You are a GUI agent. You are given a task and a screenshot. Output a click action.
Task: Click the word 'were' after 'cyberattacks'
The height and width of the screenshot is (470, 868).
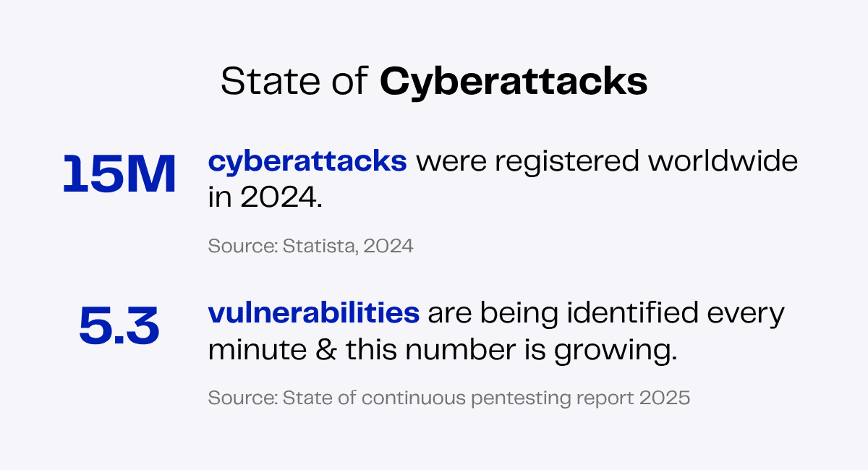(x=446, y=163)
